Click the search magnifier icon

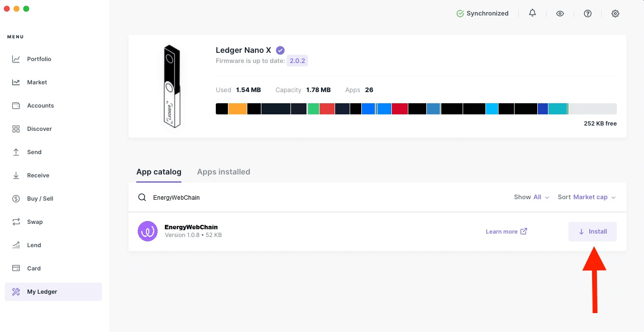pos(142,197)
